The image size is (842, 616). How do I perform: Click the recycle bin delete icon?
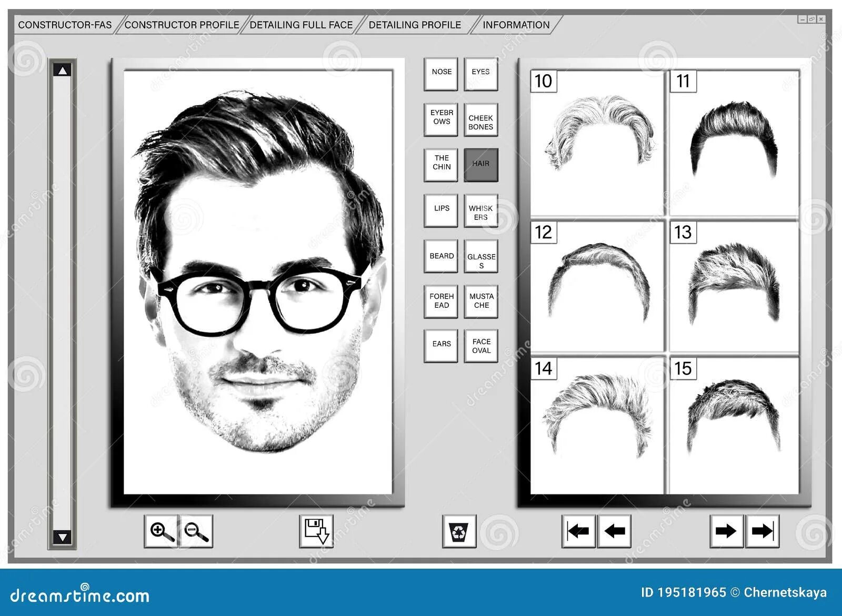(x=459, y=531)
